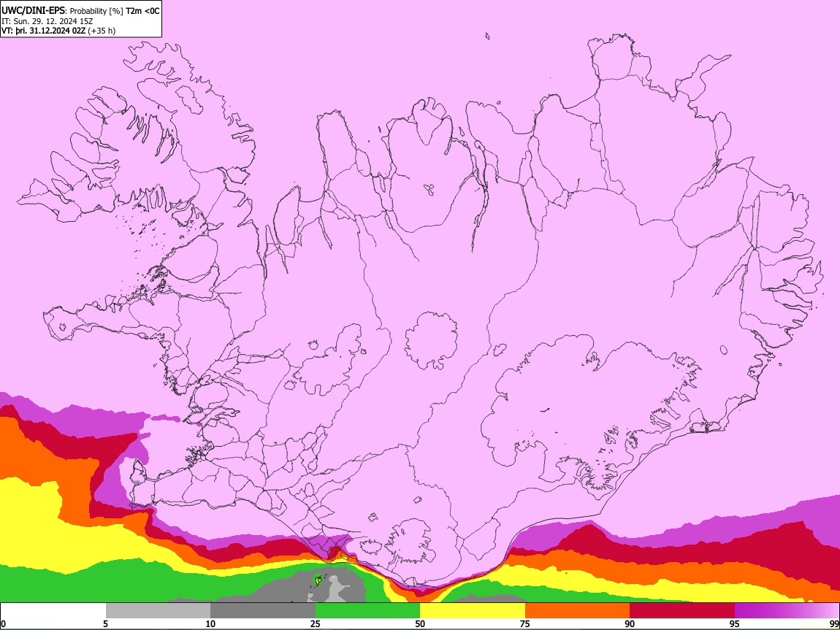The height and width of the screenshot is (630, 840).
Task: Click the 'T2m <0C' parameter label
Action: click(142, 11)
